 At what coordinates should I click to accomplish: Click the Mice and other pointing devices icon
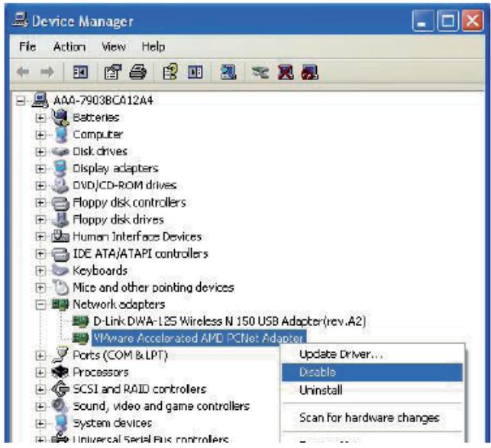(61, 288)
